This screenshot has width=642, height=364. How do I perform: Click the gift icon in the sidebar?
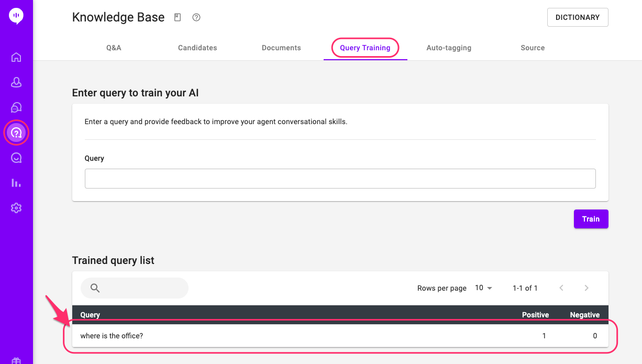(x=16, y=361)
